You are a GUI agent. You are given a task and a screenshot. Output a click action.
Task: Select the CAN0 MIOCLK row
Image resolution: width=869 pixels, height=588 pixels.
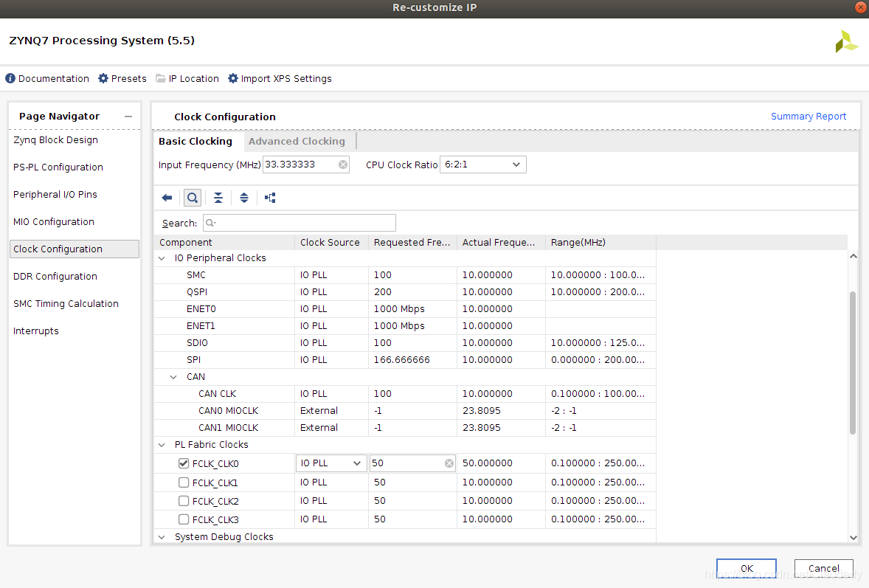click(405, 411)
